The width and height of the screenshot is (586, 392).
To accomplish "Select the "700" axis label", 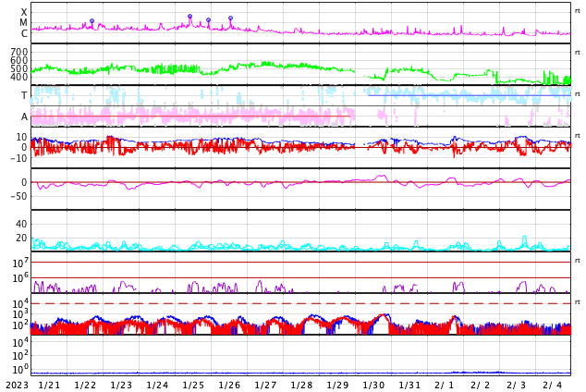I will click(19, 52).
